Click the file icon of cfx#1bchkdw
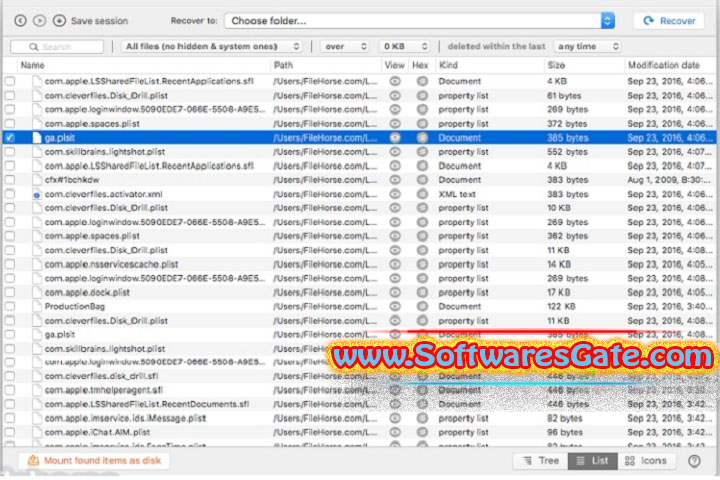Viewport: 720px width, 480px height. coord(37,180)
